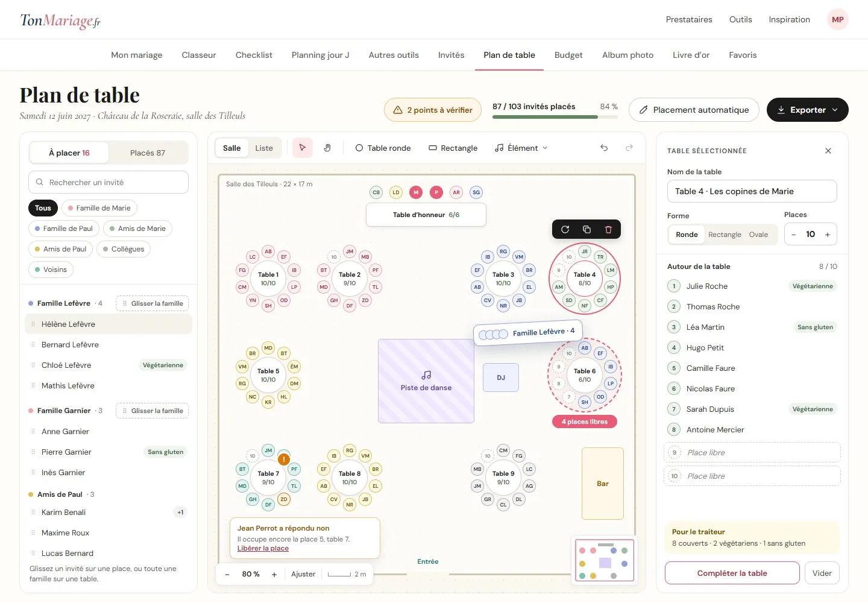Duplicate the selected table
The width and height of the screenshot is (868, 603).
click(x=587, y=229)
